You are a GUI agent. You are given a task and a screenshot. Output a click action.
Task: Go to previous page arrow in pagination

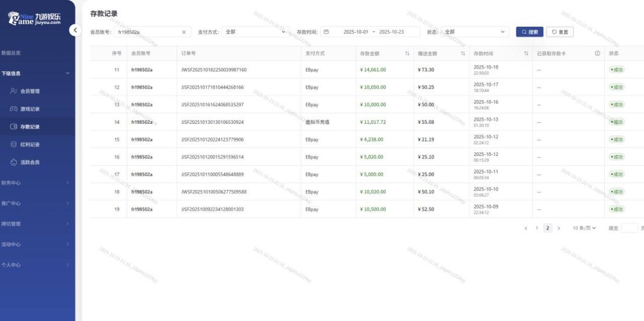tap(526, 228)
